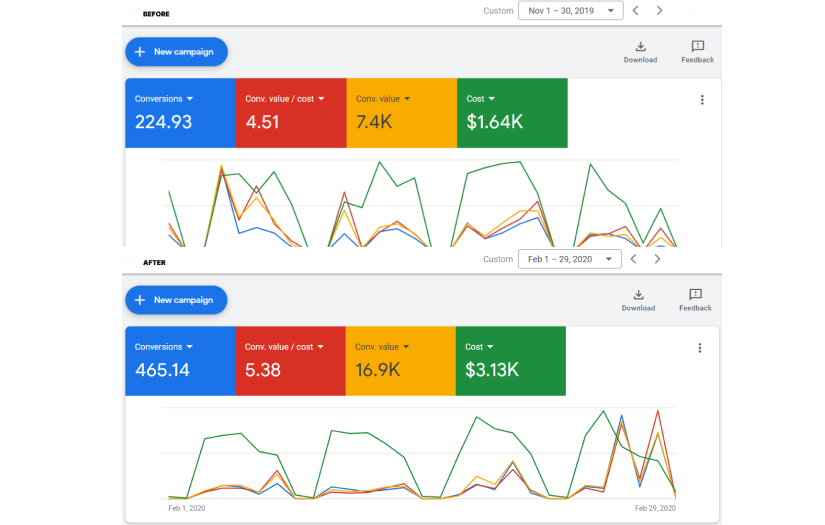Open Feedback in the BEFORE panel
The image size is (825, 525).
[698, 52]
